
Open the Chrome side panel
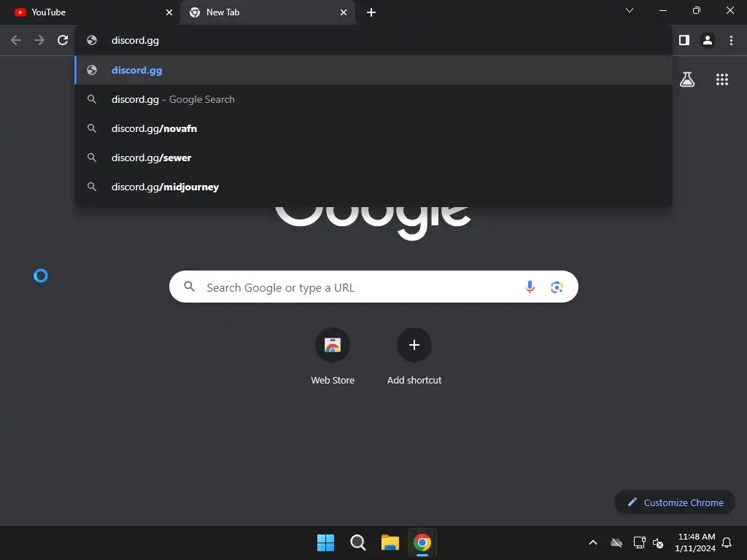point(684,40)
